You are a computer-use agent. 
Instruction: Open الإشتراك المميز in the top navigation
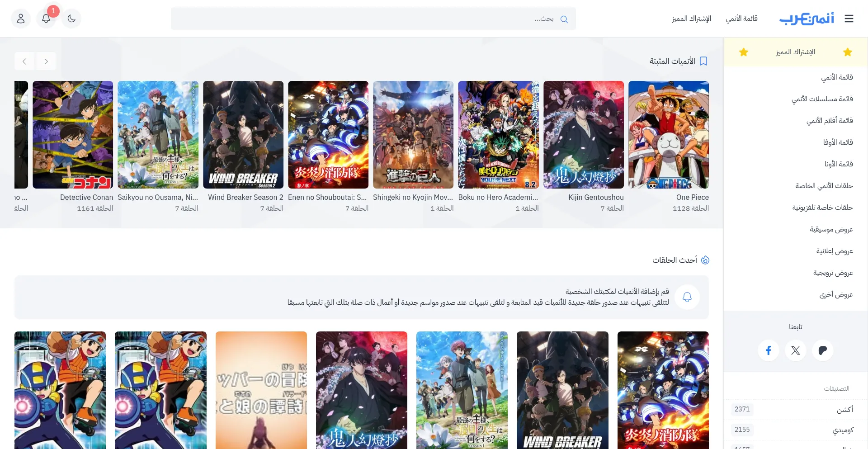pos(691,19)
